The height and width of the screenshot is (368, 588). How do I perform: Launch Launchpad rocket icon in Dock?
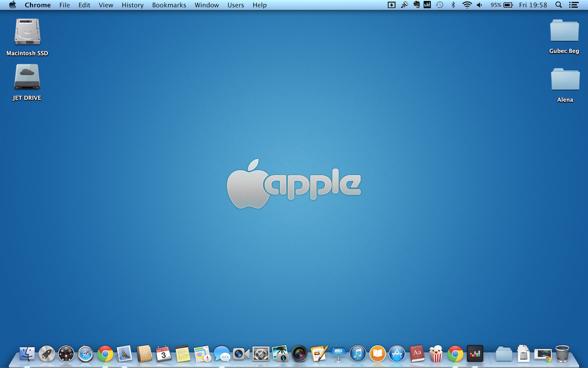point(47,354)
